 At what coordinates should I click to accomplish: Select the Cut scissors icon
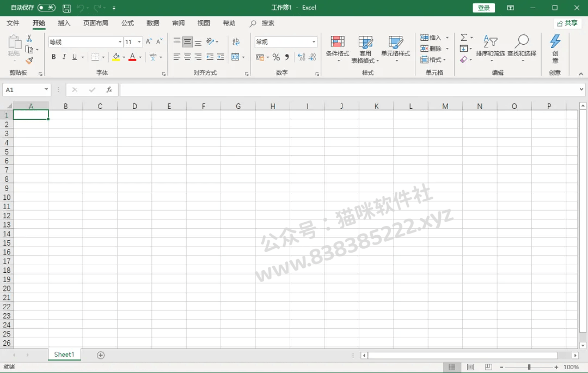point(29,38)
